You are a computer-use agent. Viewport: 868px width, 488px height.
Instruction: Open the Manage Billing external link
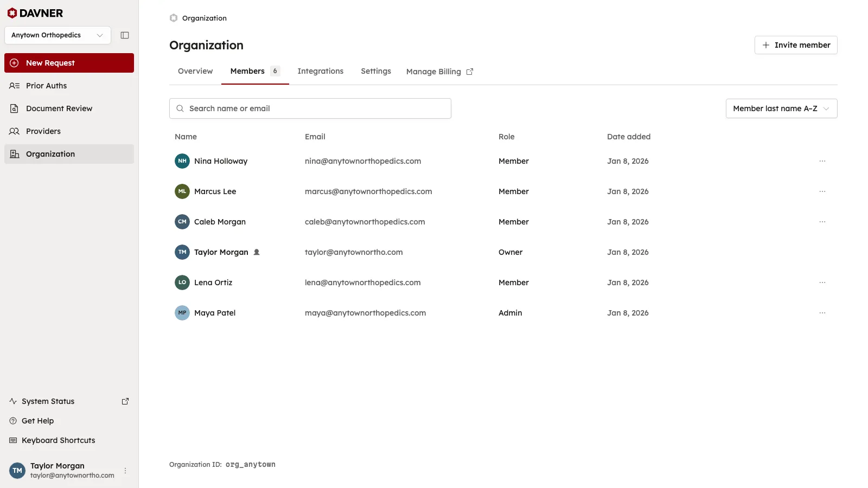click(x=440, y=72)
